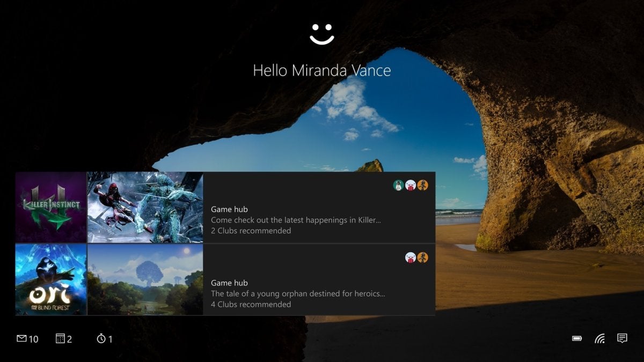The image size is (644, 362).
Task: Select the Killer Instinct fight screenshot thumbnail
Action: pos(145,207)
